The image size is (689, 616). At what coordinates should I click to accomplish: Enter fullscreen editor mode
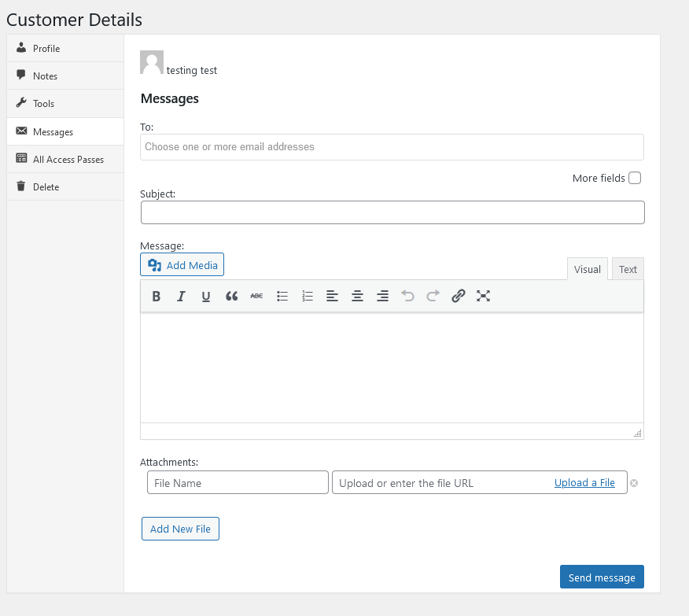tap(484, 297)
